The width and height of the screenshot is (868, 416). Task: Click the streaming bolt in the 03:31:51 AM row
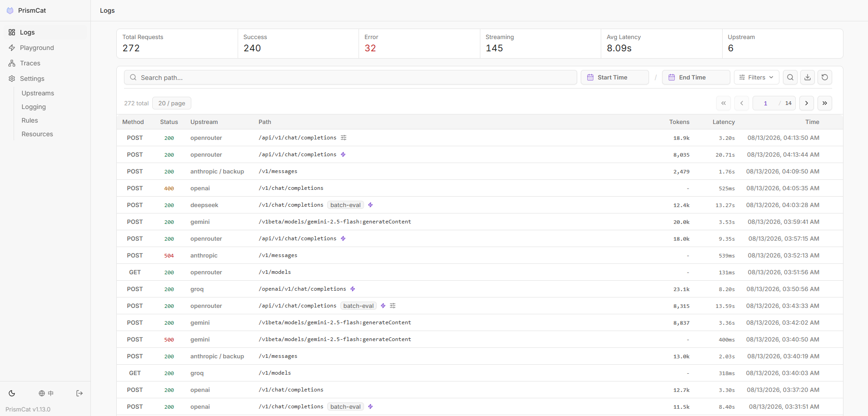[x=370, y=406]
